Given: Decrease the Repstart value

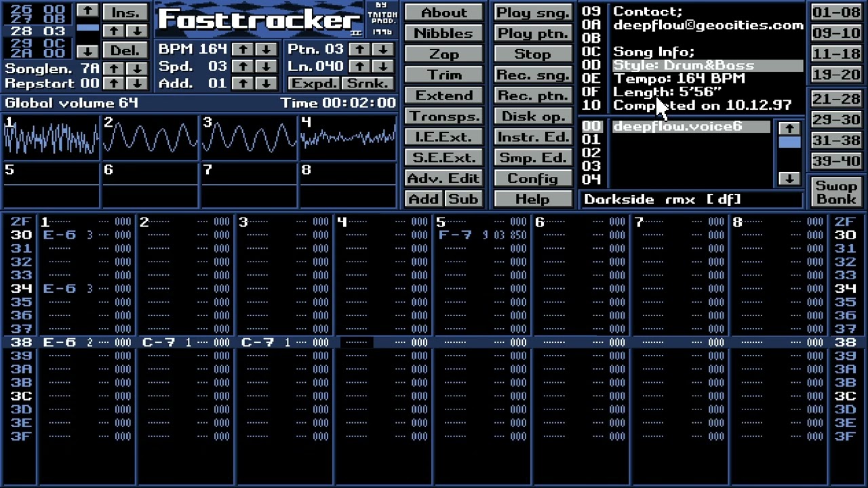Looking at the screenshot, I should pyautogui.click(x=137, y=83).
